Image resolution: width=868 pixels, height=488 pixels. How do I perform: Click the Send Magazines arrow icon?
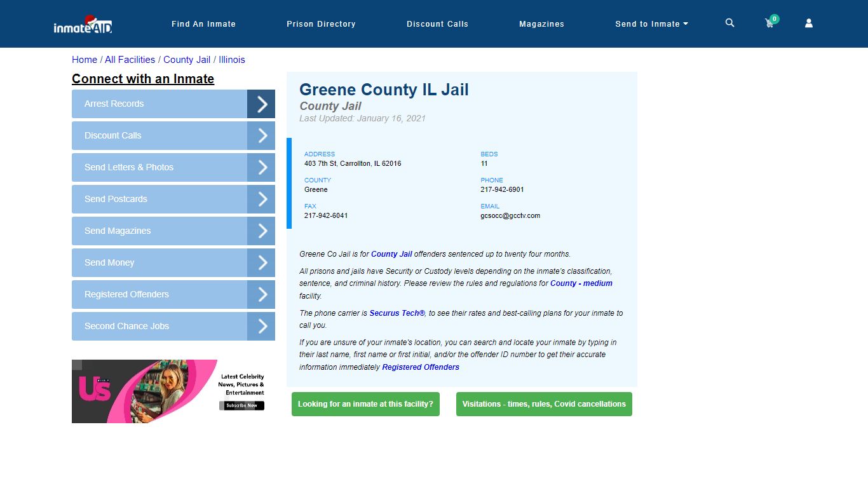point(261,231)
